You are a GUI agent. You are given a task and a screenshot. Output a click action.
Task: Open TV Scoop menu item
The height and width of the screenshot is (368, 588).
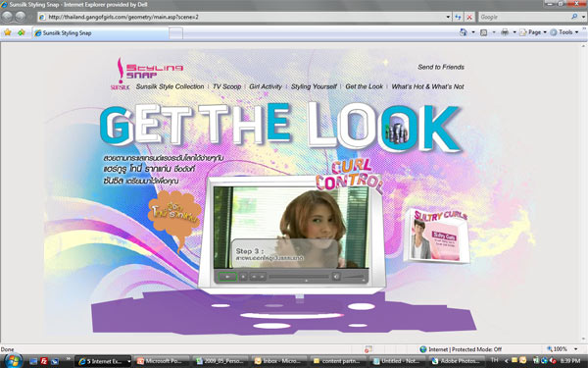[x=227, y=86]
